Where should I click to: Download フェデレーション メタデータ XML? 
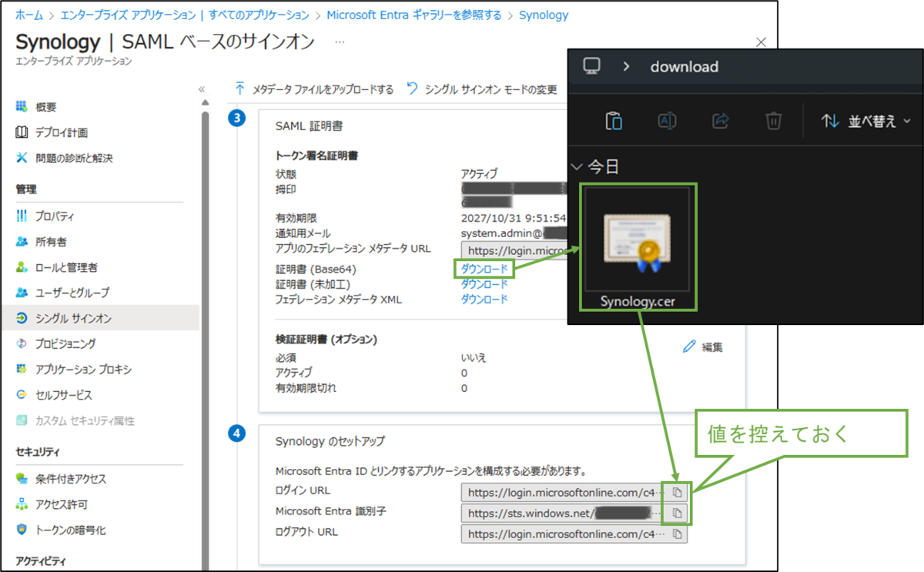coord(484,299)
